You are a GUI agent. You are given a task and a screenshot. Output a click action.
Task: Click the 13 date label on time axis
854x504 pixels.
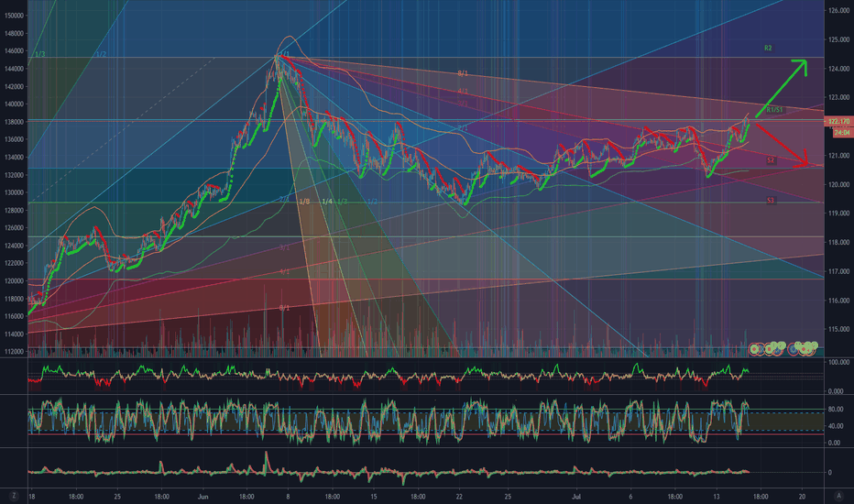(x=717, y=497)
